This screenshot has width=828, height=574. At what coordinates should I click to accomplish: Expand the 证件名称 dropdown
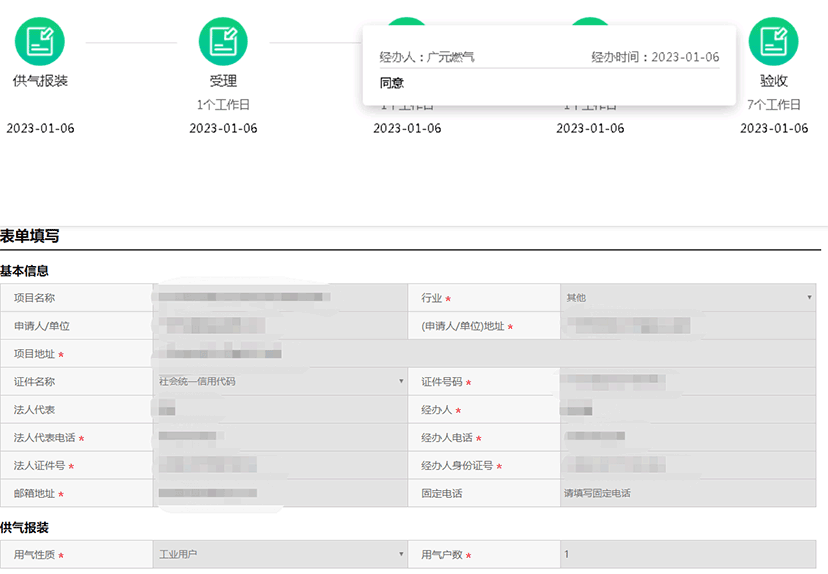pos(280,382)
